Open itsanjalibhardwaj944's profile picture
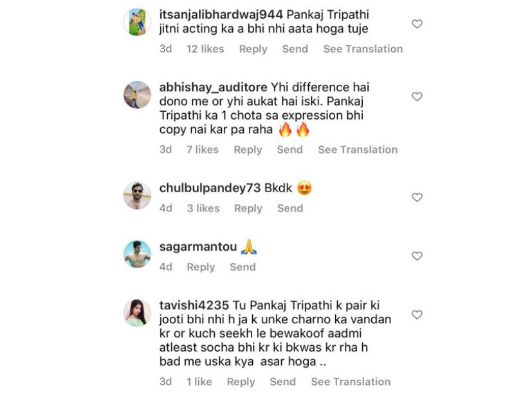 click(137, 22)
